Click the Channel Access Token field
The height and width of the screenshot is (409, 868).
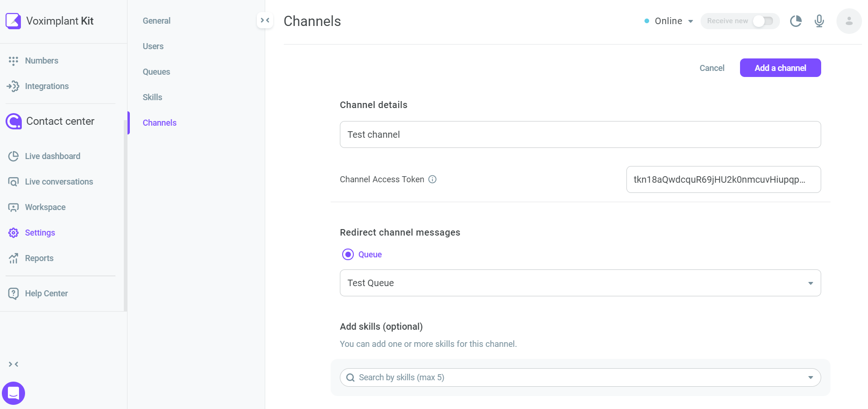click(723, 179)
